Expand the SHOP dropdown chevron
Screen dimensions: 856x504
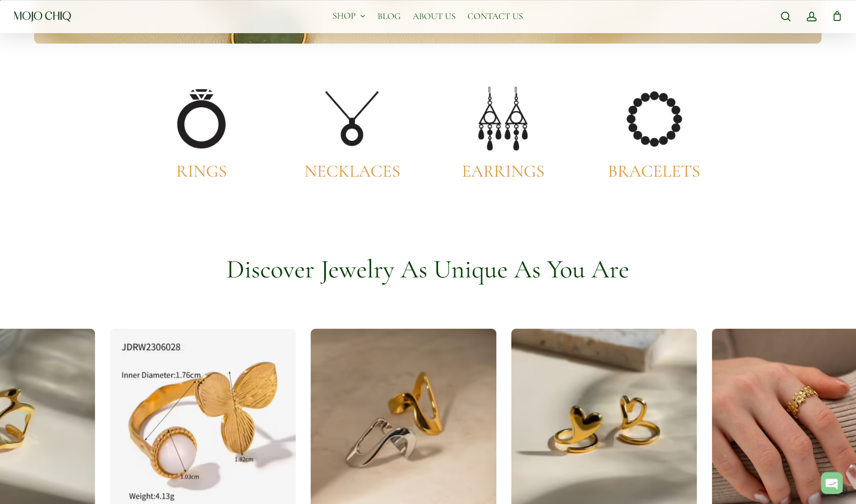[x=363, y=16]
